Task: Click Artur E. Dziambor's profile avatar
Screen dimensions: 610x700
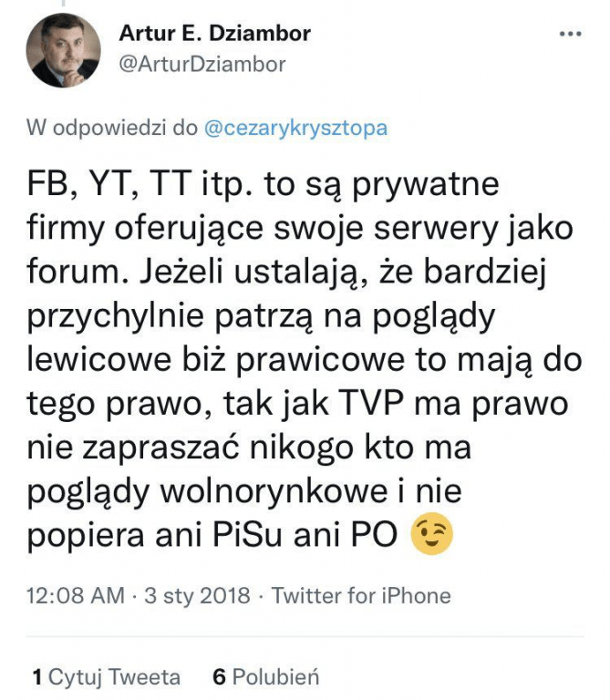Action: pyautogui.click(x=63, y=50)
